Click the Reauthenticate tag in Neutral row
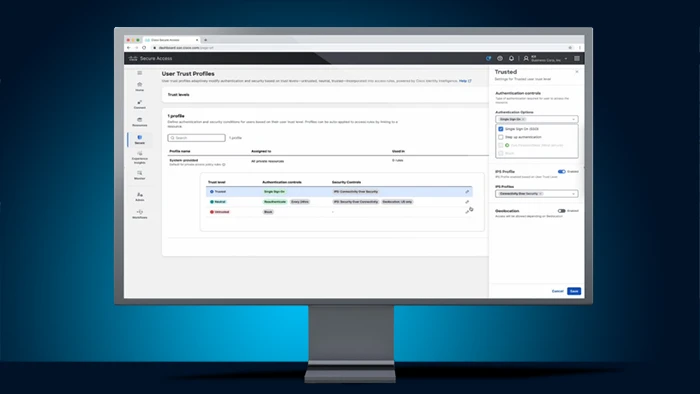This screenshot has width=700, height=394. (x=275, y=202)
